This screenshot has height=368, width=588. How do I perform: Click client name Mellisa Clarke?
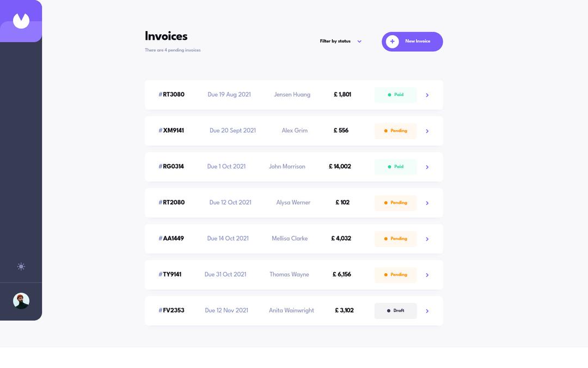click(290, 238)
